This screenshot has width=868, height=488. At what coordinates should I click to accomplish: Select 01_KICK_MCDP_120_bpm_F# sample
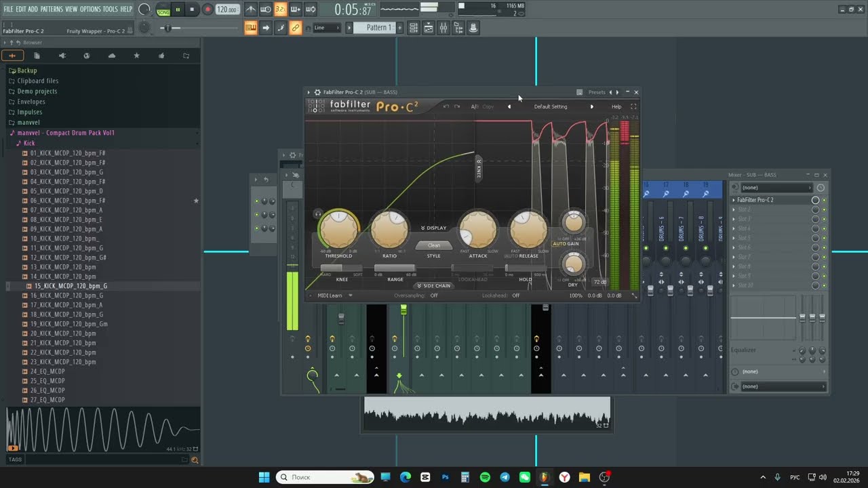67,153
